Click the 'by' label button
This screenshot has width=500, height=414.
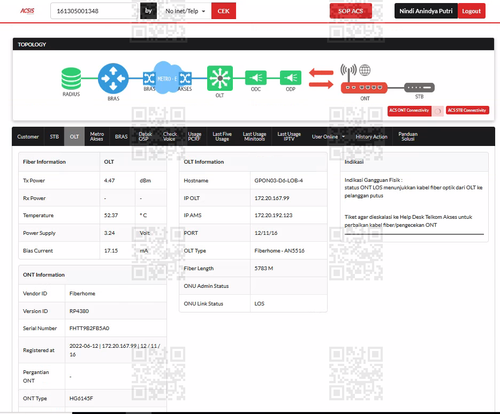[149, 11]
